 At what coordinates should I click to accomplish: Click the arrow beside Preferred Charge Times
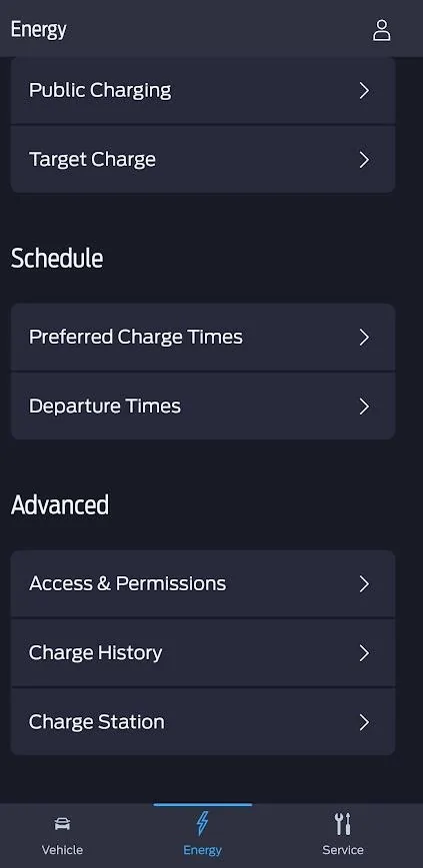coord(364,338)
